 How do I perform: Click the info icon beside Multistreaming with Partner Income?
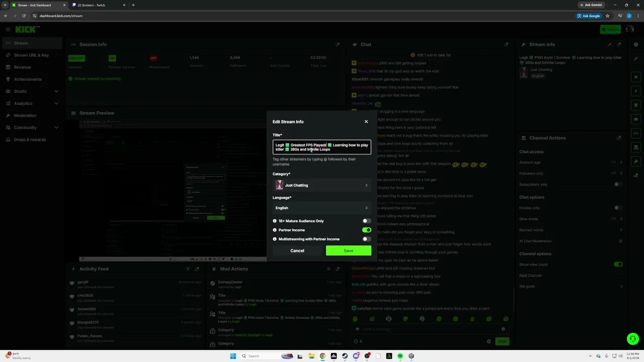pos(275,239)
